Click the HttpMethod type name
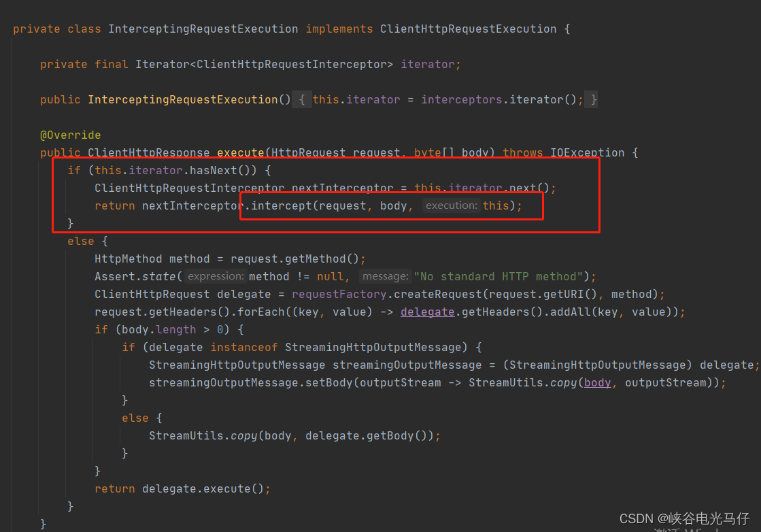Image resolution: width=761 pixels, height=532 pixels. coord(129,259)
